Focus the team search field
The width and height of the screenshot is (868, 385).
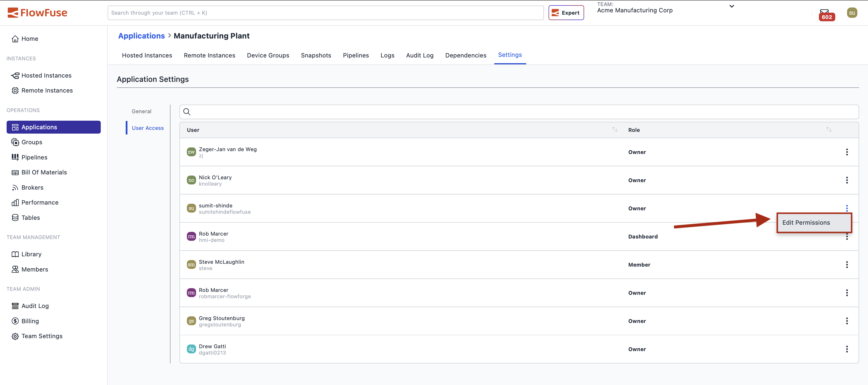pos(325,13)
